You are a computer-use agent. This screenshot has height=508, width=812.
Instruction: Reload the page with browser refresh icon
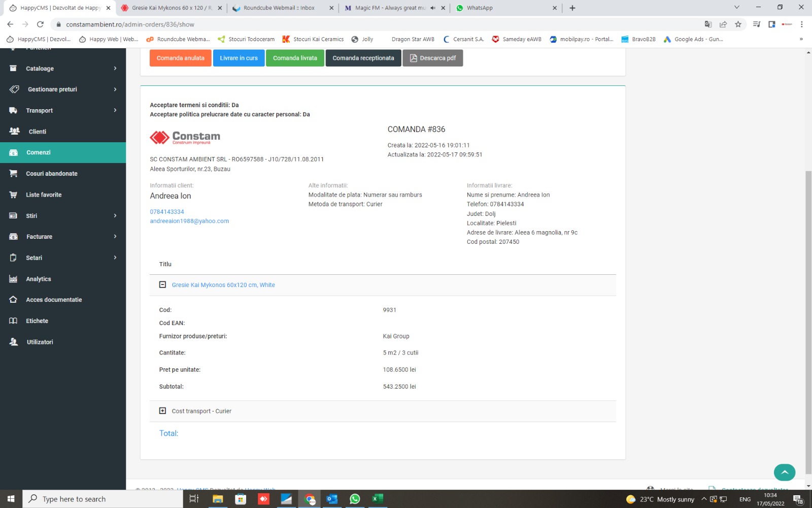coord(40,24)
